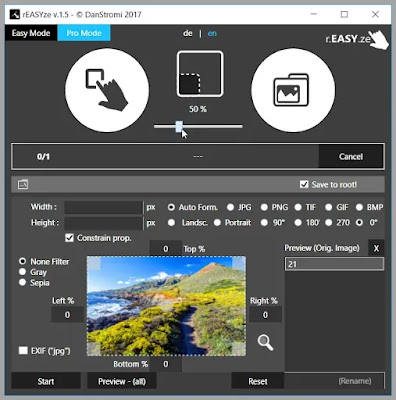Select TIF format radio button
The width and height of the screenshot is (396, 400).
point(298,207)
